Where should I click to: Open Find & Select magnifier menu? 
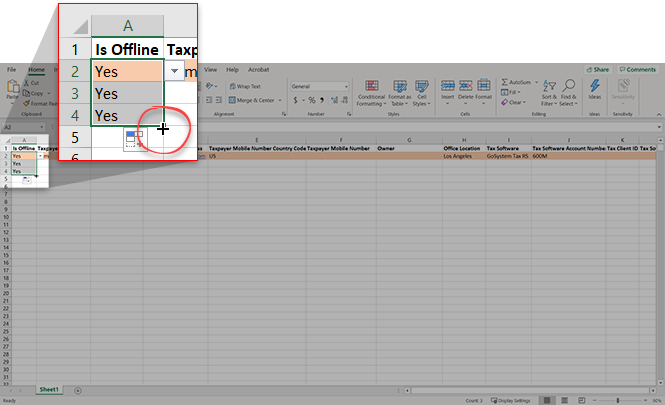click(568, 93)
